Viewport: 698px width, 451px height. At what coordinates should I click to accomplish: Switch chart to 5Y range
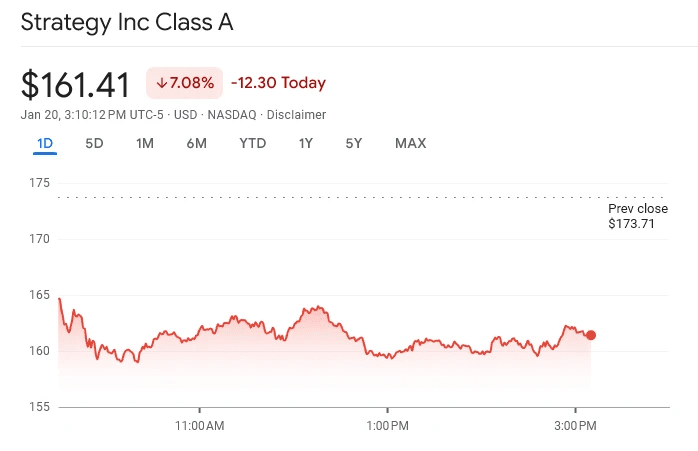pyautogui.click(x=354, y=143)
